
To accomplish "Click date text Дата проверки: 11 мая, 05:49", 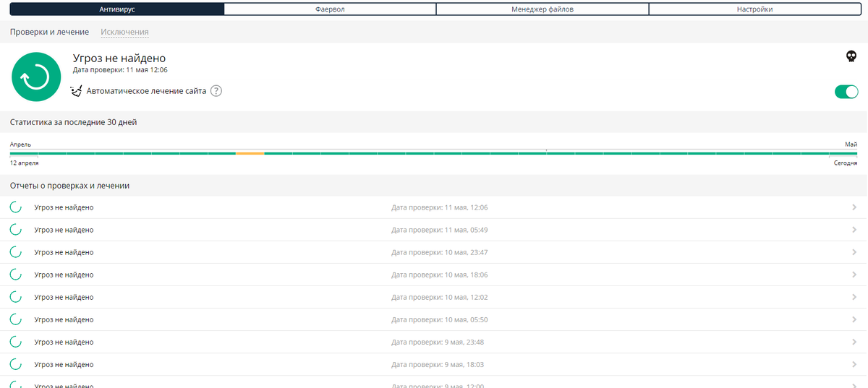I will click(x=440, y=230).
